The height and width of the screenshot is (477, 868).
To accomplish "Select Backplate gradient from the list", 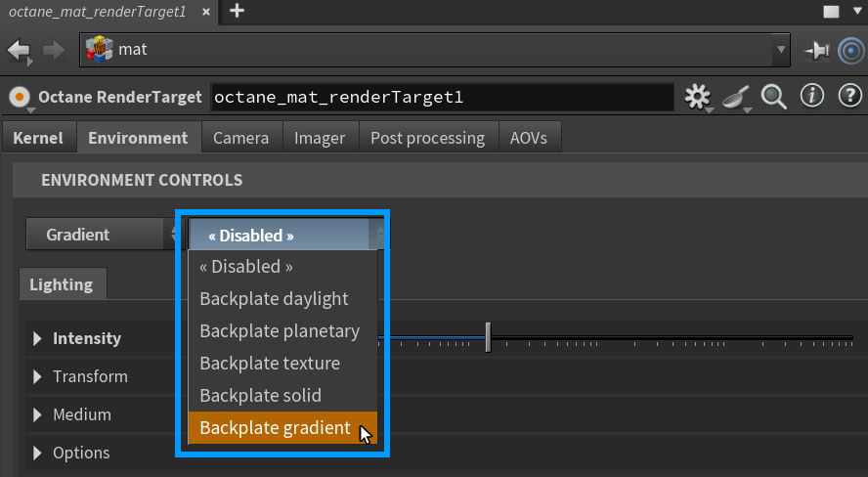I will [275, 427].
